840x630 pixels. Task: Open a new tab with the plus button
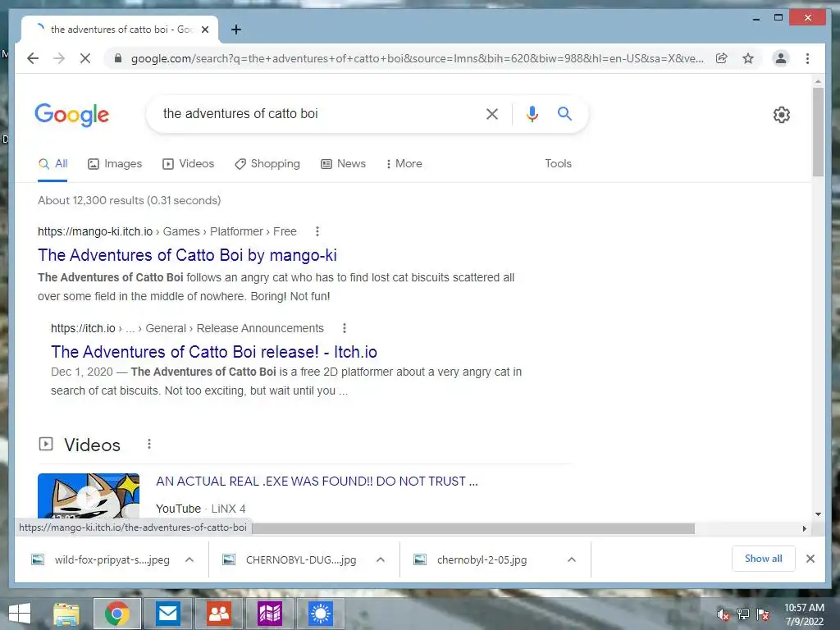[235, 30]
